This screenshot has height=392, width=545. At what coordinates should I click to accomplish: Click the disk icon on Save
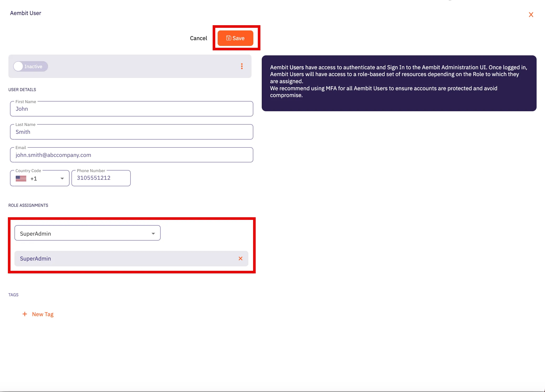point(228,38)
